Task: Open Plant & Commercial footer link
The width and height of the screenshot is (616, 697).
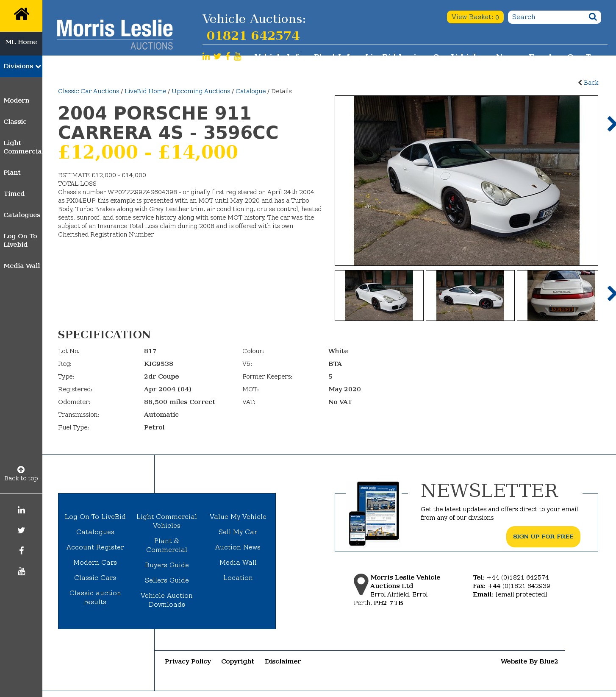Action: 167,545
